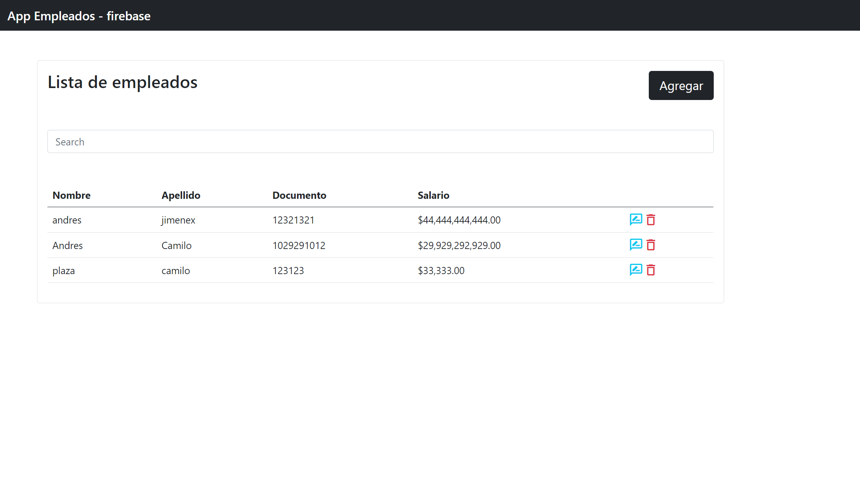
Task: Focus the Search input field
Action: tap(380, 141)
